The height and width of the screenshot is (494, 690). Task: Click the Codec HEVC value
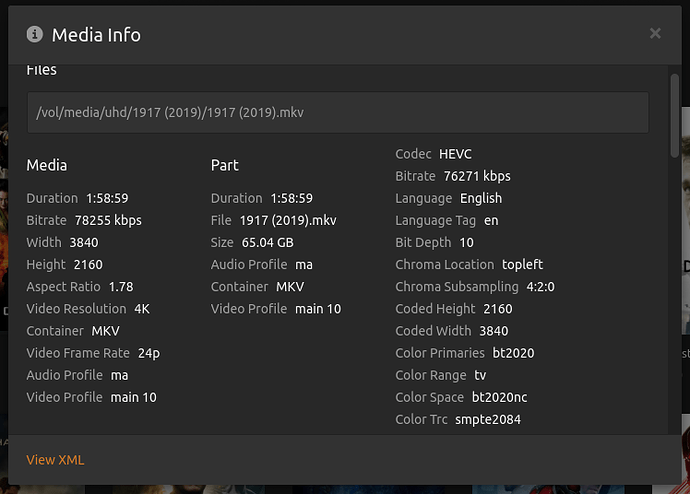coord(455,154)
